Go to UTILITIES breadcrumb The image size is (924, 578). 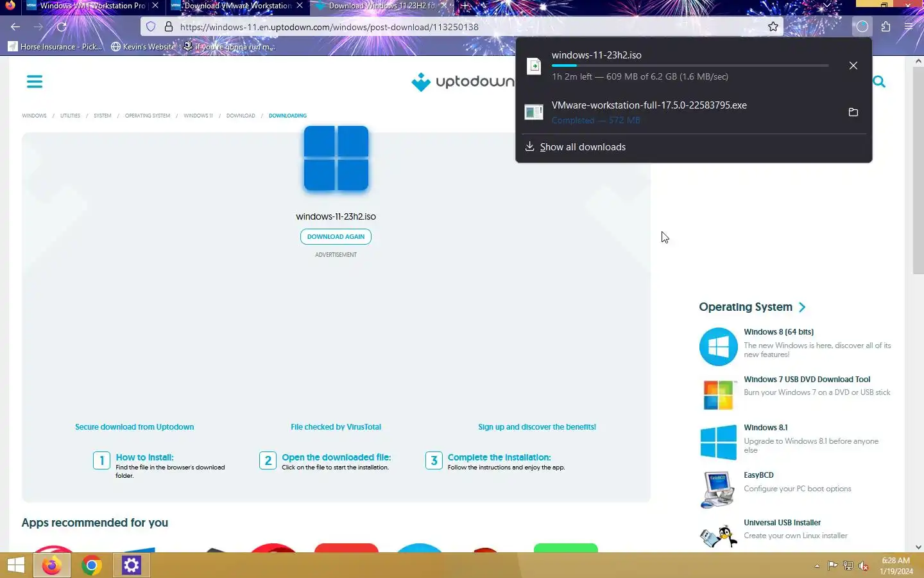pos(70,116)
